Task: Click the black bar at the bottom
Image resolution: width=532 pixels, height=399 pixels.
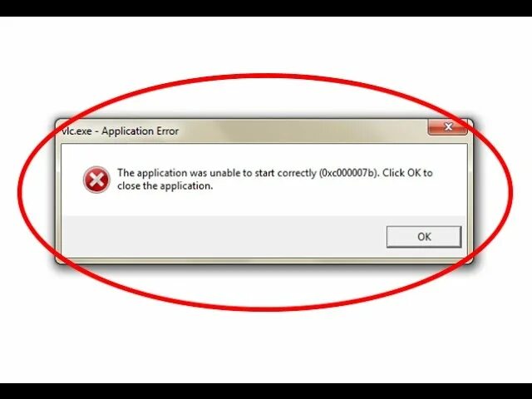Action: (x=266, y=392)
